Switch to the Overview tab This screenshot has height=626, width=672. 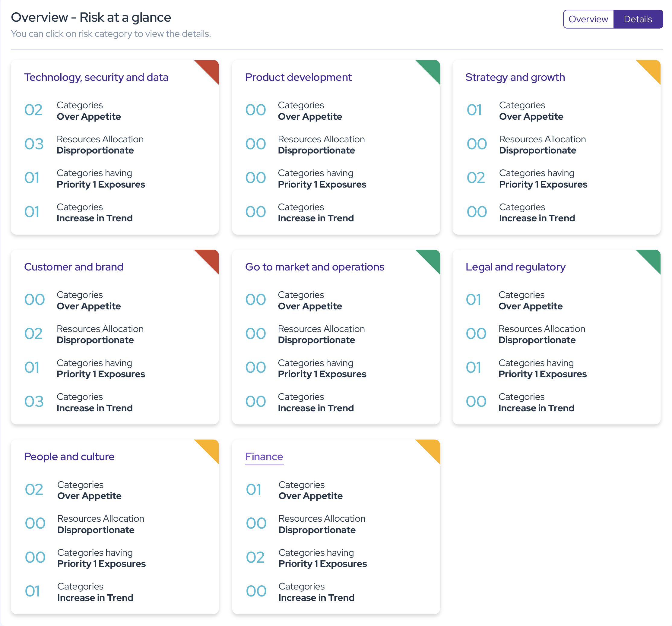(588, 19)
